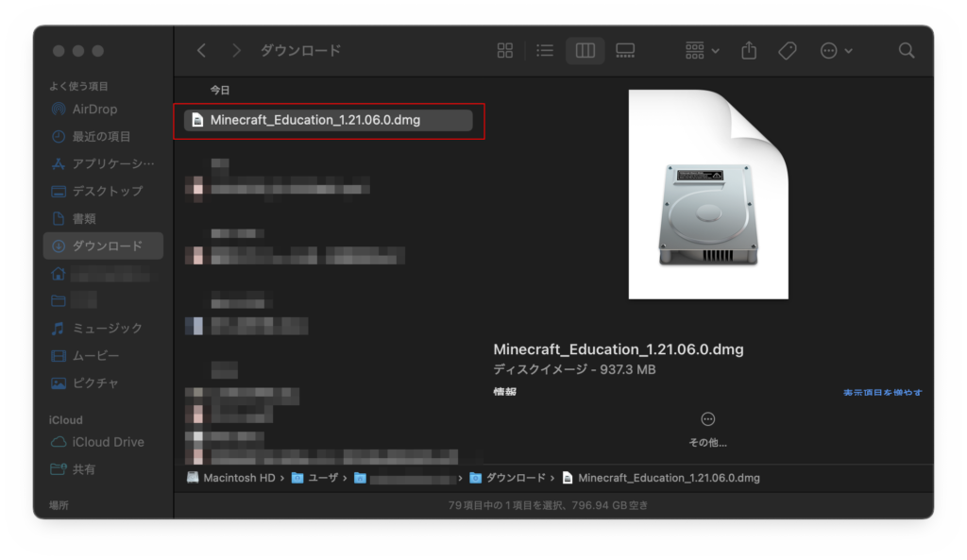Click the back navigation arrow
The height and width of the screenshot is (560, 967).
(x=201, y=51)
